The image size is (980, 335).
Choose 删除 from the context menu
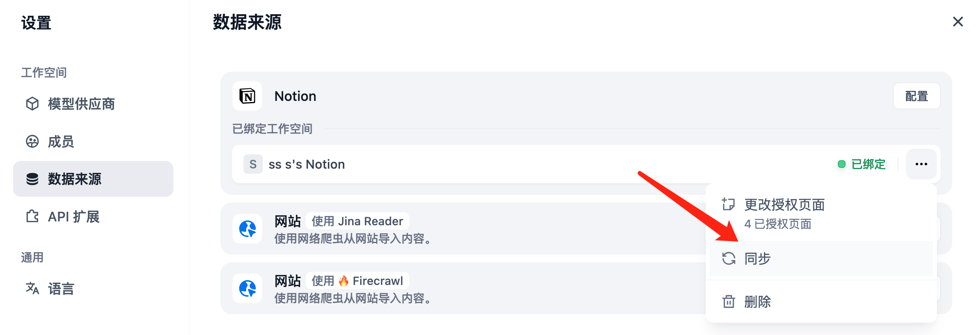click(821, 301)
